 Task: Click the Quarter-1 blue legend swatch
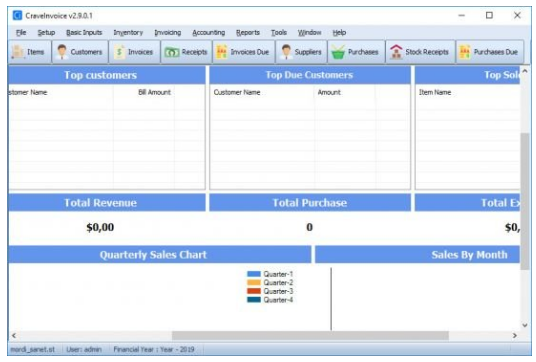pyautogui.click(x=254, y=274)
